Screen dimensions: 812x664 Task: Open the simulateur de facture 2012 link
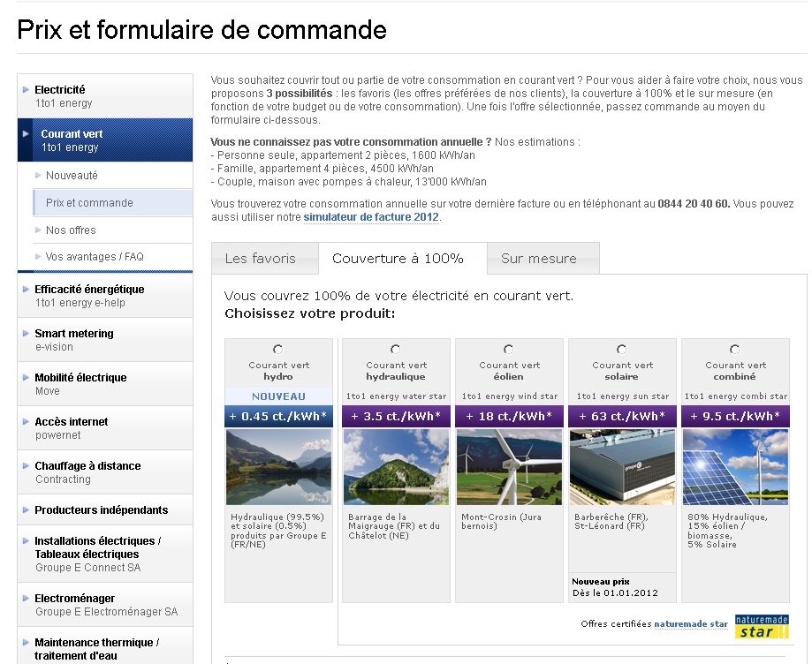(371, 217)
